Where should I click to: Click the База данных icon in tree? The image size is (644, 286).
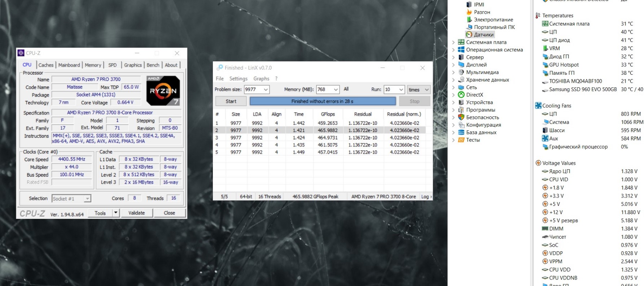point(461,133)
